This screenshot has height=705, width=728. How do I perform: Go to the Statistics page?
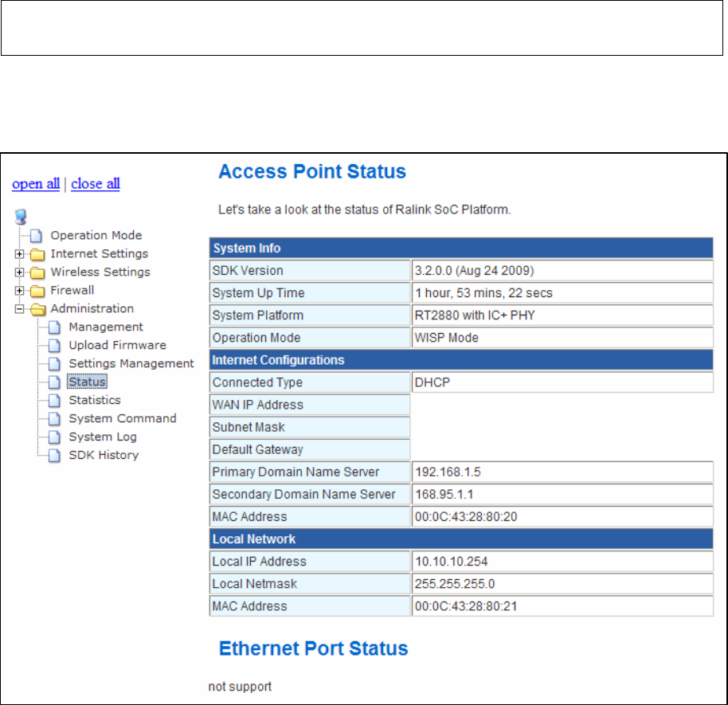click(x=95, y=401)
